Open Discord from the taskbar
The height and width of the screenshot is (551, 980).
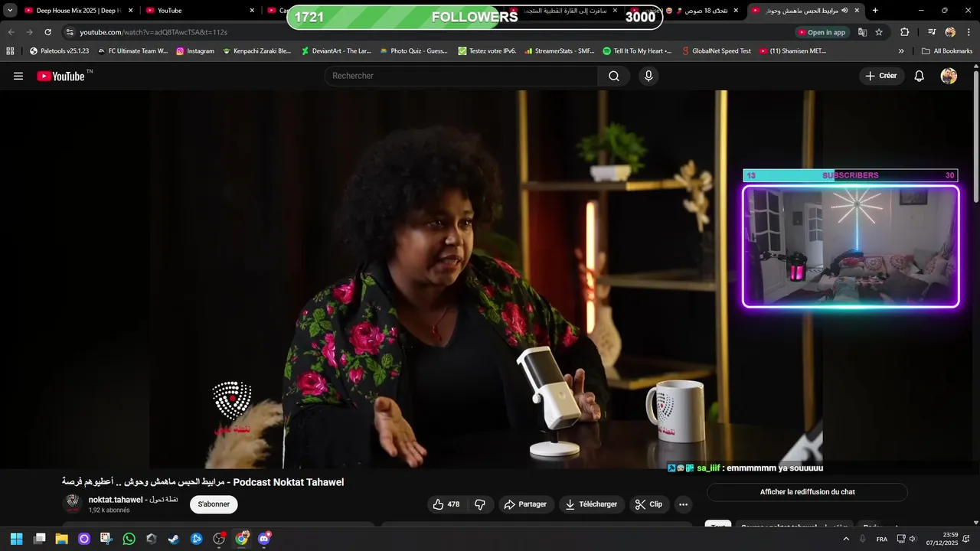264,539
